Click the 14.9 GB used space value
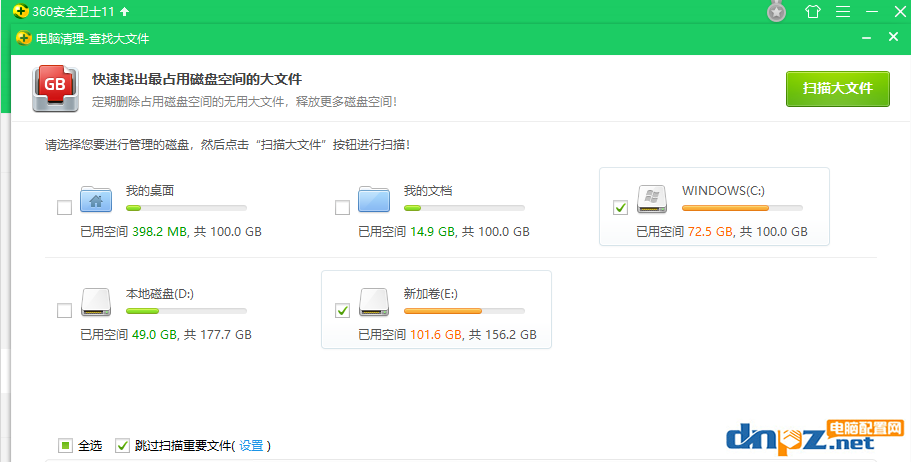Image resolution: width=911 pixels, height=462 pixels. [x=432, y=232]
